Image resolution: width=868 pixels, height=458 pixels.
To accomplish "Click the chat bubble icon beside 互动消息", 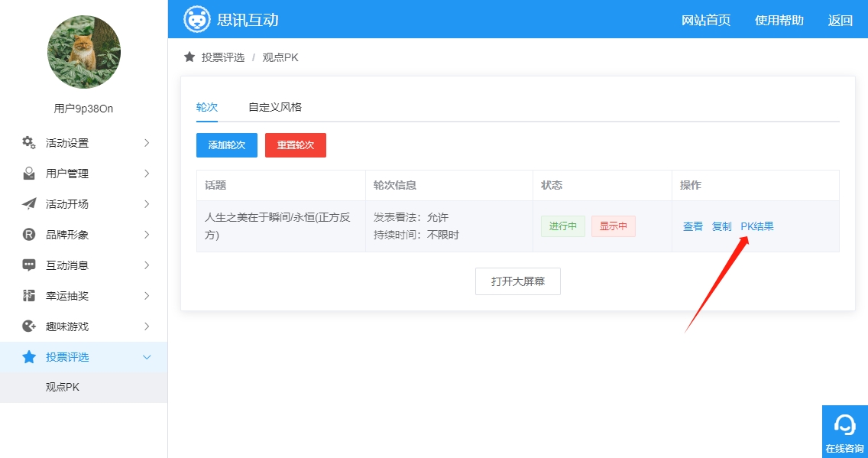I will (29, 265).
